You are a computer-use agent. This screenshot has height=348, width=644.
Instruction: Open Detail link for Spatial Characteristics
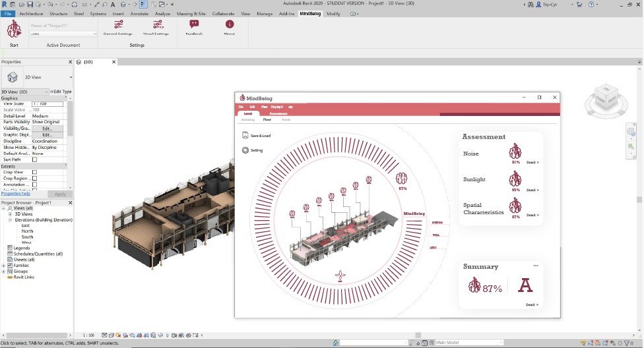coord(532,215)
